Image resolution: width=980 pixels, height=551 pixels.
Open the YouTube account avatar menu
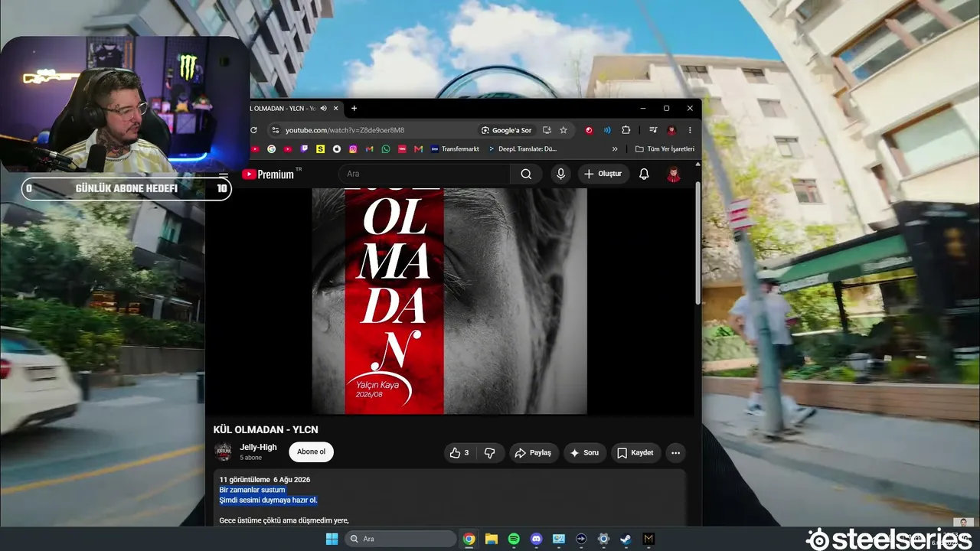[674, 174]
